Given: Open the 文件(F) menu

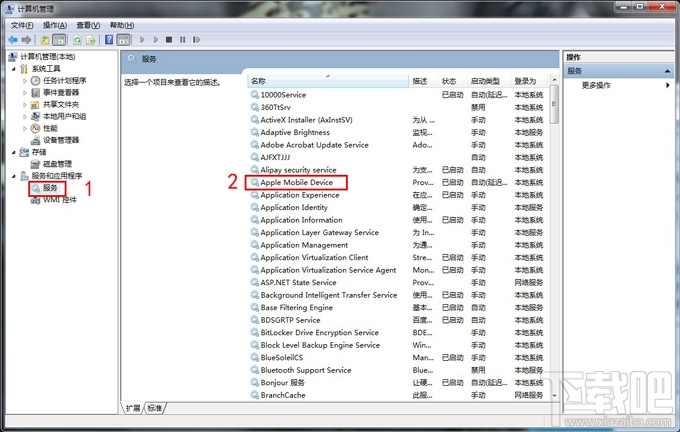Looking at the screenshot, I should pyautogui.click(x=22, y=26).
